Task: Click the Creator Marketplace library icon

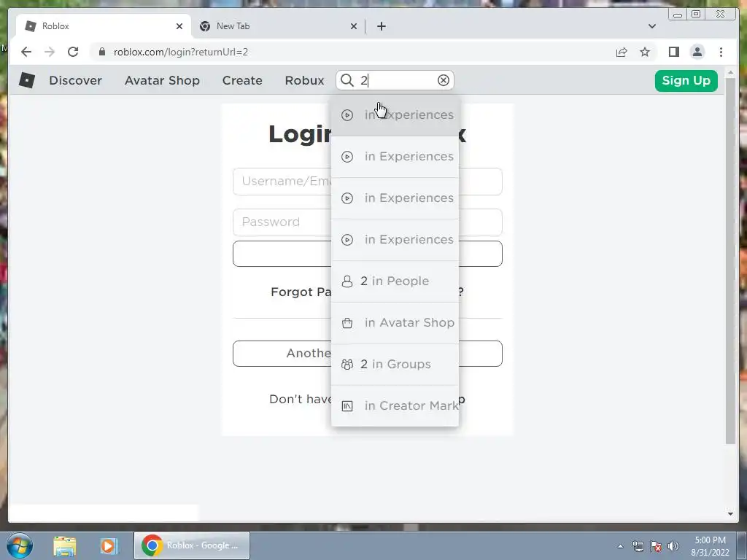Action: tap(347, 405)
